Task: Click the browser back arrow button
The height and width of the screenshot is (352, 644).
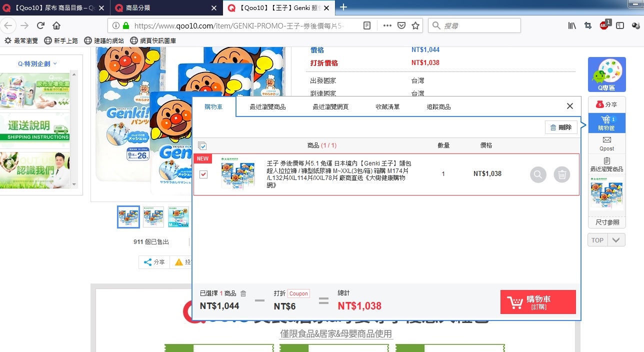Action: click(8, 25)
